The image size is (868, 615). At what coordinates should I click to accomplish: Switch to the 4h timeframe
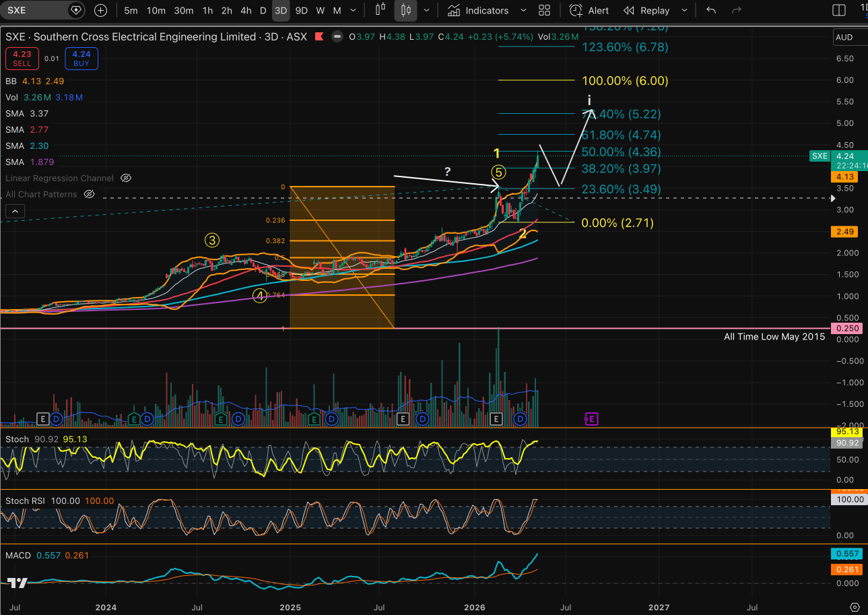coord(246,10)
